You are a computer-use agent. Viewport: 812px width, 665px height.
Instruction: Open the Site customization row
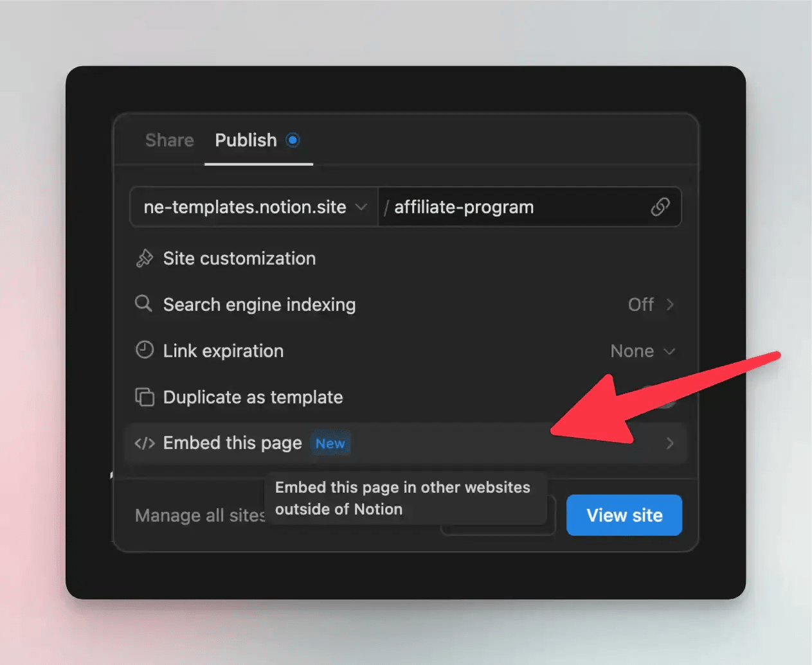406,258
